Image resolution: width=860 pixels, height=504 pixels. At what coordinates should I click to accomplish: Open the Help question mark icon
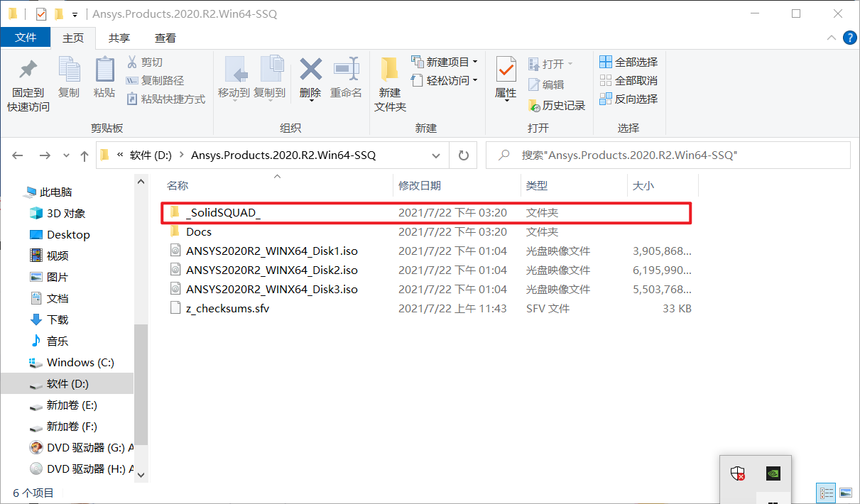(x=849, y=38)
